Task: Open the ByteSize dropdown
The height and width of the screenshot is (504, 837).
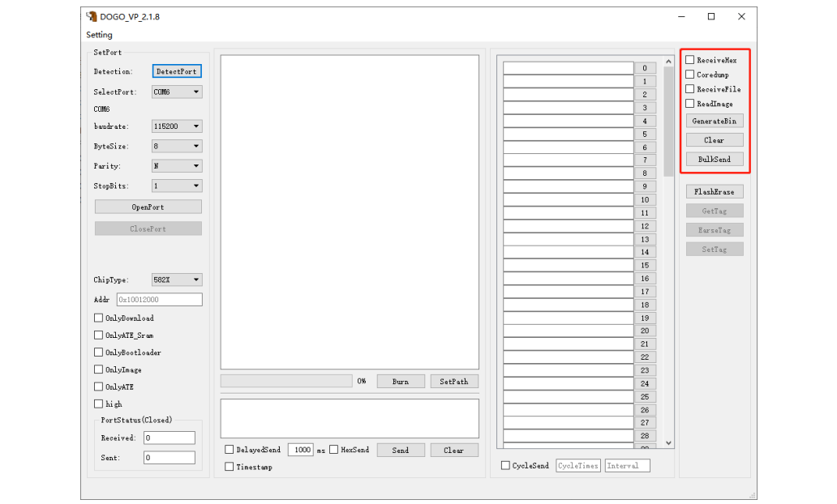Action: pyautogui.click(x=177, y=146)
